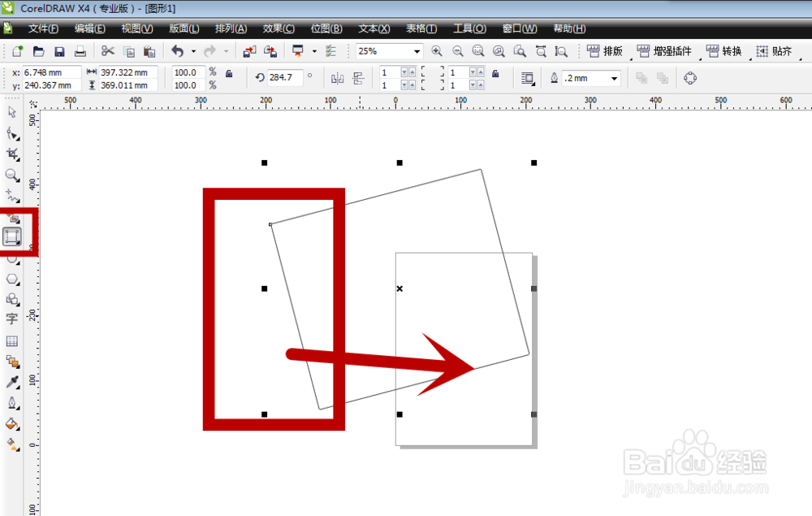Click the Export icon
This screenshot has height=516, width=812.
(270, 51)
